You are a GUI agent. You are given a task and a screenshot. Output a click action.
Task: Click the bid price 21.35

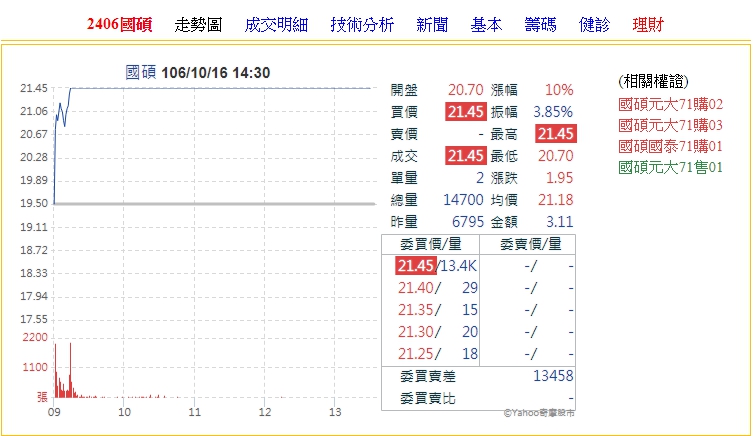(416, 310)
